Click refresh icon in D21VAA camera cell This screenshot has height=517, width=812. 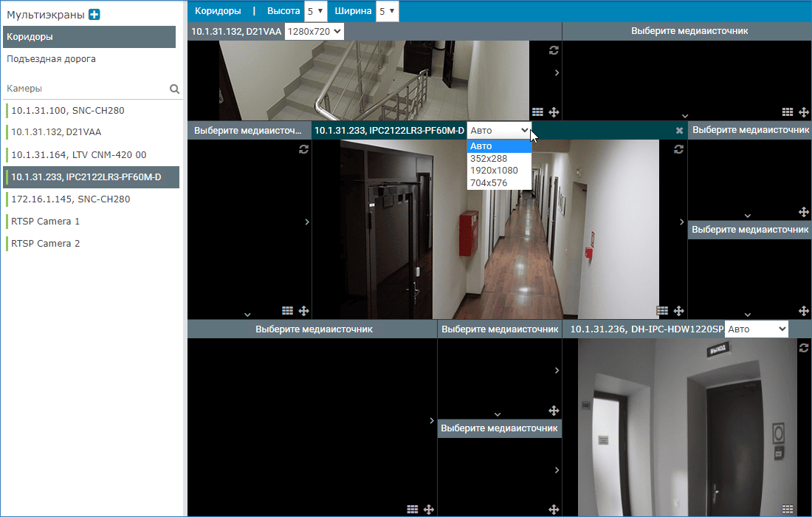tap(554, 50)
